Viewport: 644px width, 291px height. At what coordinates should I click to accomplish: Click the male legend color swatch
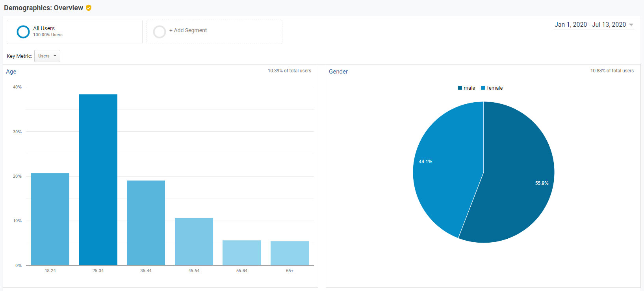[460, 88]
